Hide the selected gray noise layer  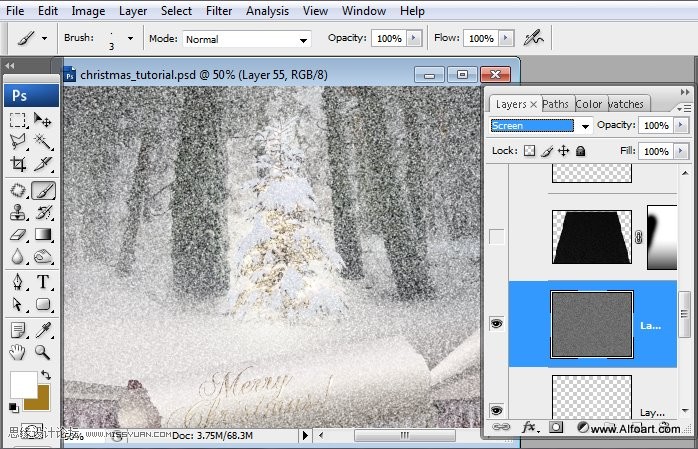pos(497,323)
